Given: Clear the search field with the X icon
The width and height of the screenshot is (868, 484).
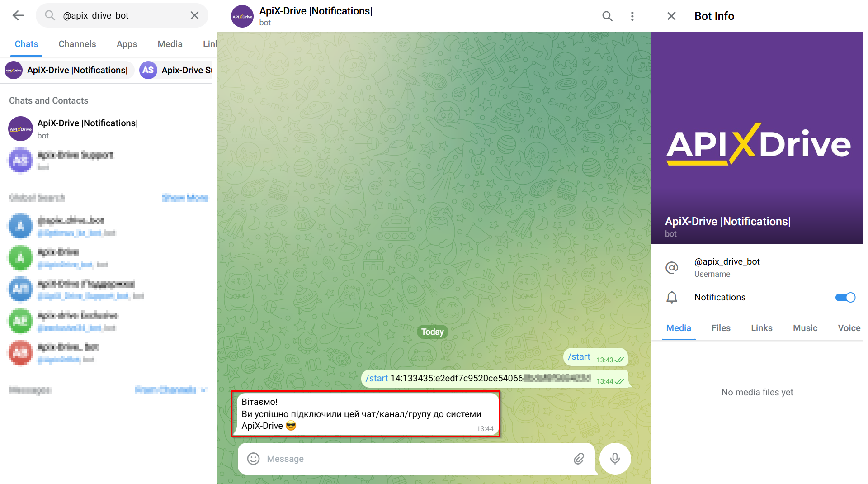Looking at the screenshot, I should (194, 15).
